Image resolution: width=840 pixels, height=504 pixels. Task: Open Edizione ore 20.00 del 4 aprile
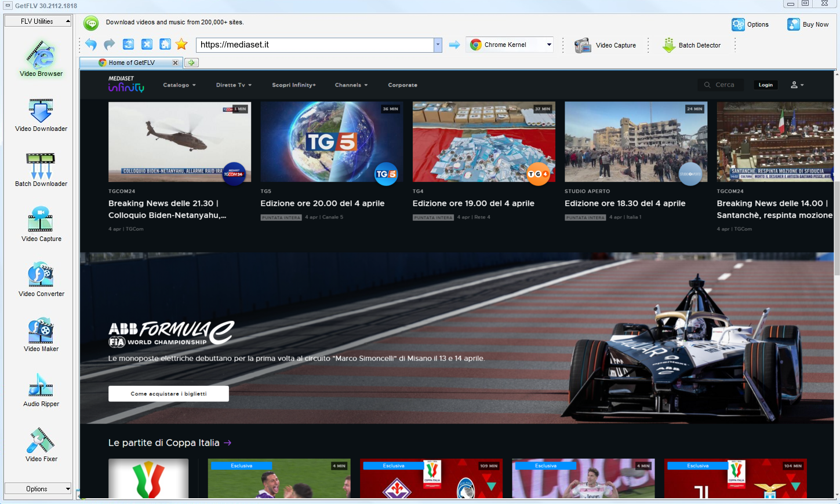322,203
